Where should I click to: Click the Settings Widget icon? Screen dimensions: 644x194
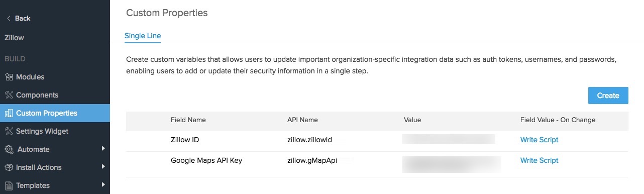tap(9, 131)
